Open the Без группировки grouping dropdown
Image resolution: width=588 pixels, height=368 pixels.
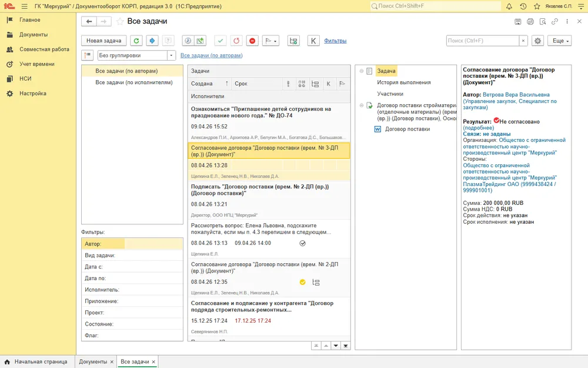pos(171,55)
